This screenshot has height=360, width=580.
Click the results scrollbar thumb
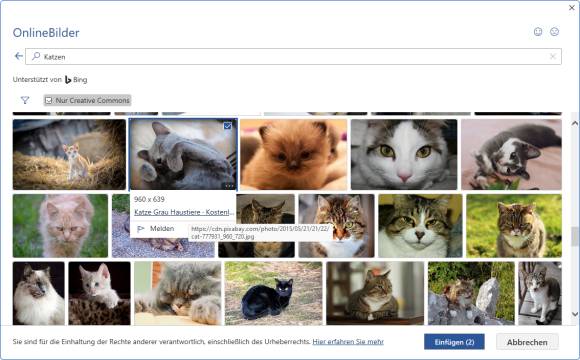(x=574, y=236)
